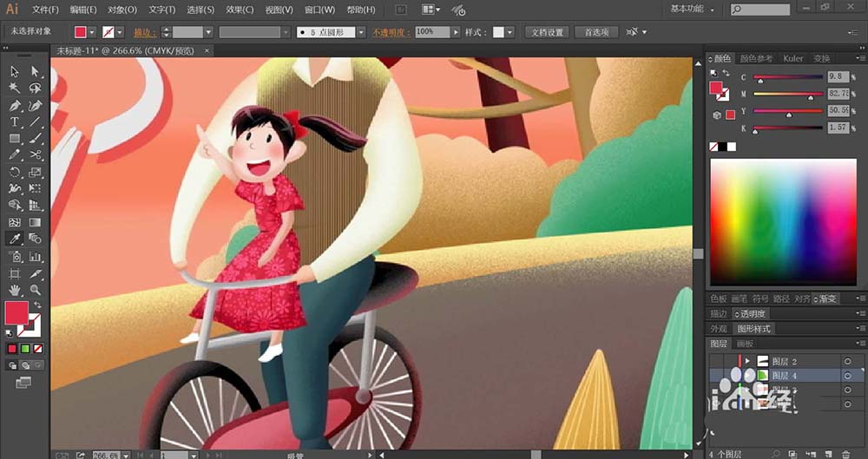Select the Rotate tool
This screenshot has width=868, height=459.
pos(15,172)
